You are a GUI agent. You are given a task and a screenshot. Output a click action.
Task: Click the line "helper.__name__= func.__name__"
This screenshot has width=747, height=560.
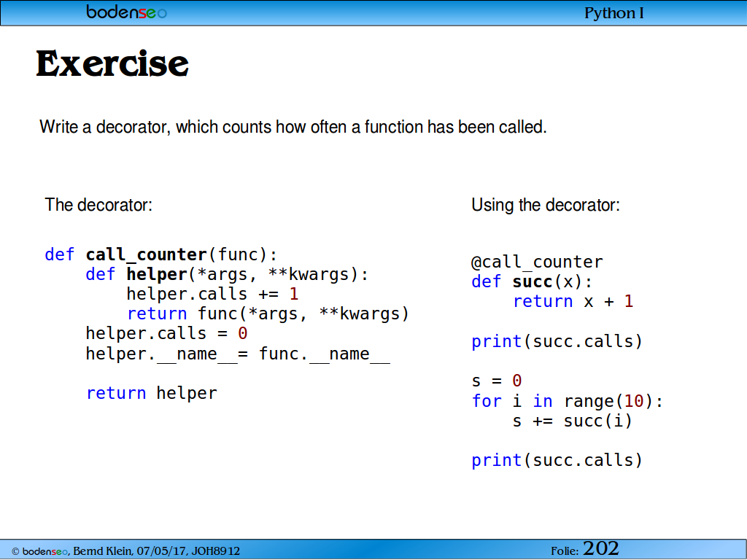pos(238,354)
